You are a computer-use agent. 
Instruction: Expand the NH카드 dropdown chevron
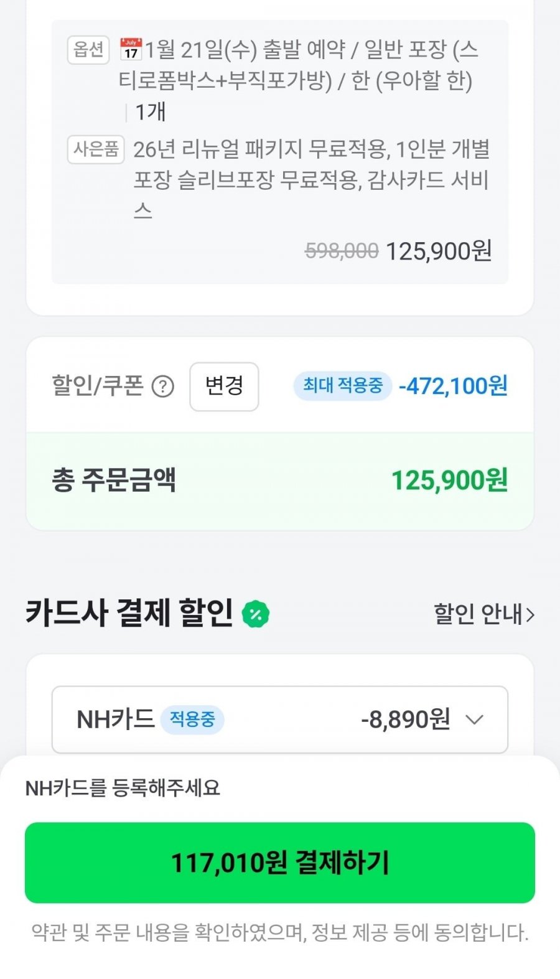[x=475, y=720]
